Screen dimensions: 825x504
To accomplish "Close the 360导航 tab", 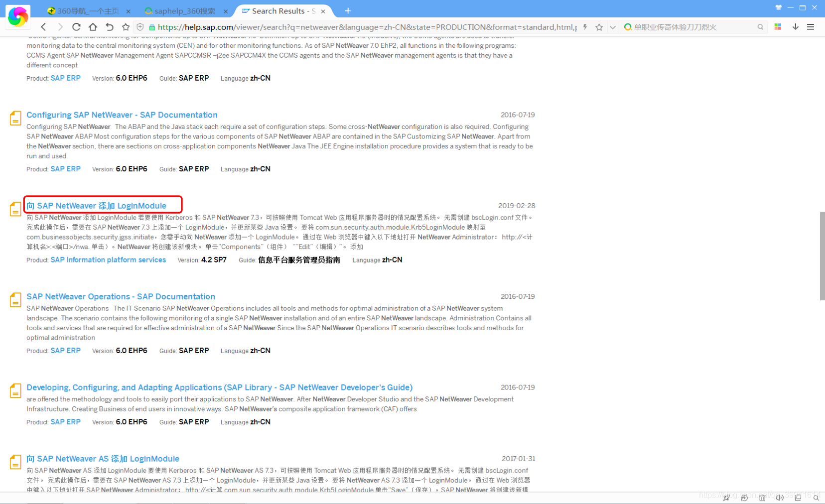I will 129,11.
